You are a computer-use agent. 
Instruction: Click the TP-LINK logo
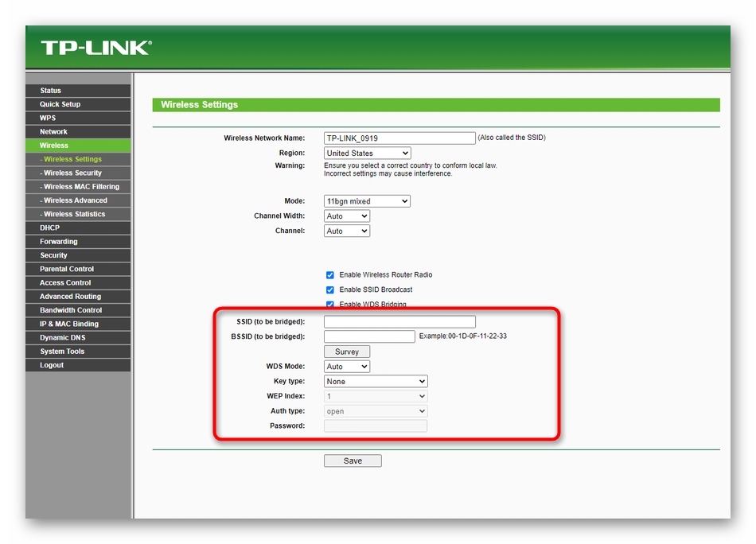pos(95,48)
